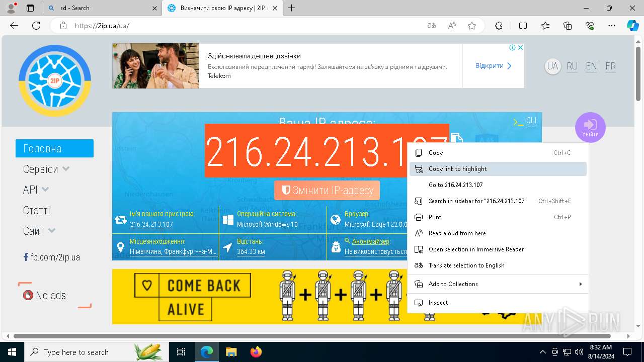Click the device name 216.24.213.107 link

coord(151,225)
